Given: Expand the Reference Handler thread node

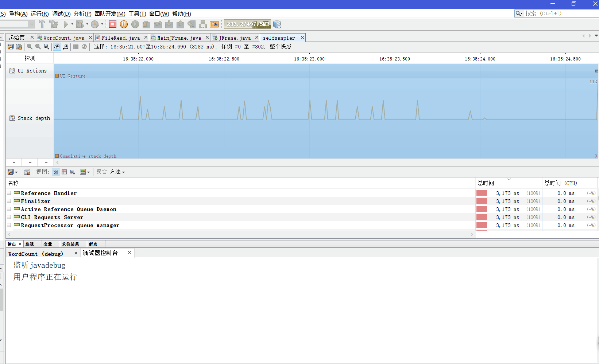Looking at the screenshot, I should coord(9,193).
